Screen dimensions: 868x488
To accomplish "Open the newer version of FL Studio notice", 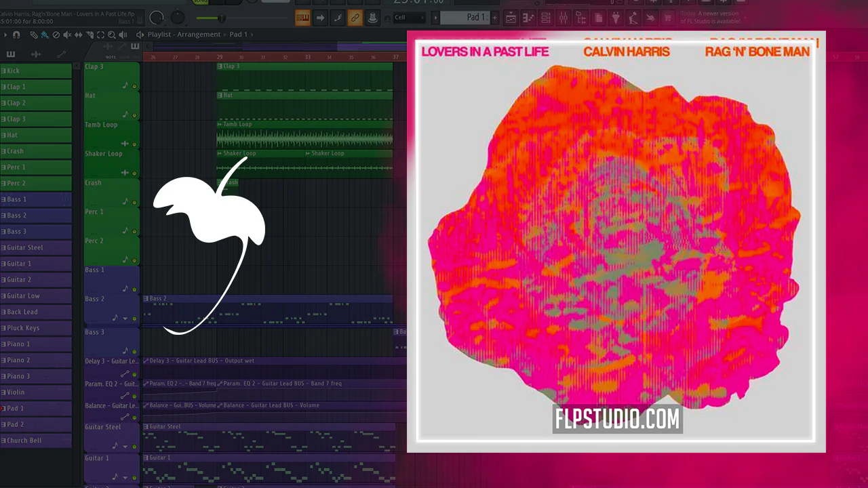I will 711,18.
